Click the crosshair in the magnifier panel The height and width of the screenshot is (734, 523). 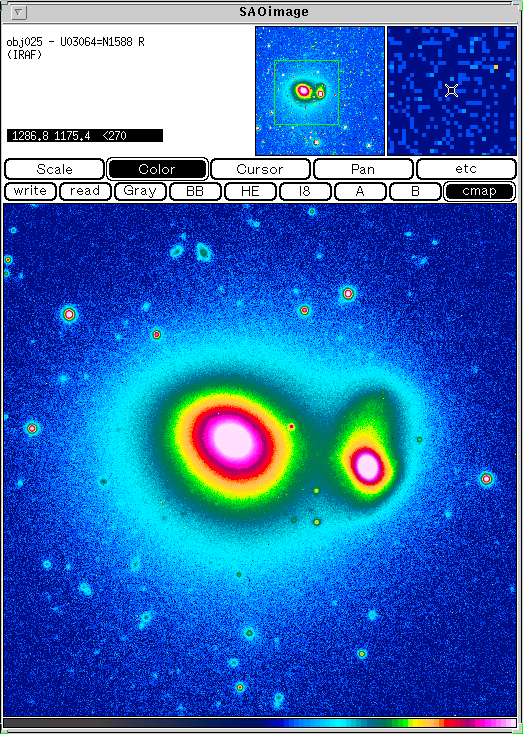[451, 90]
